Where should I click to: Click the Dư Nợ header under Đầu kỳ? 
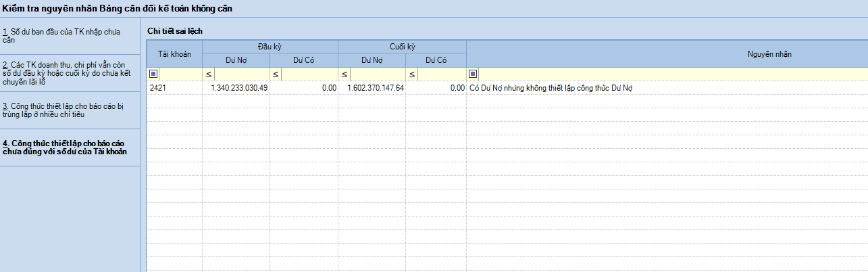click(235, 60)
